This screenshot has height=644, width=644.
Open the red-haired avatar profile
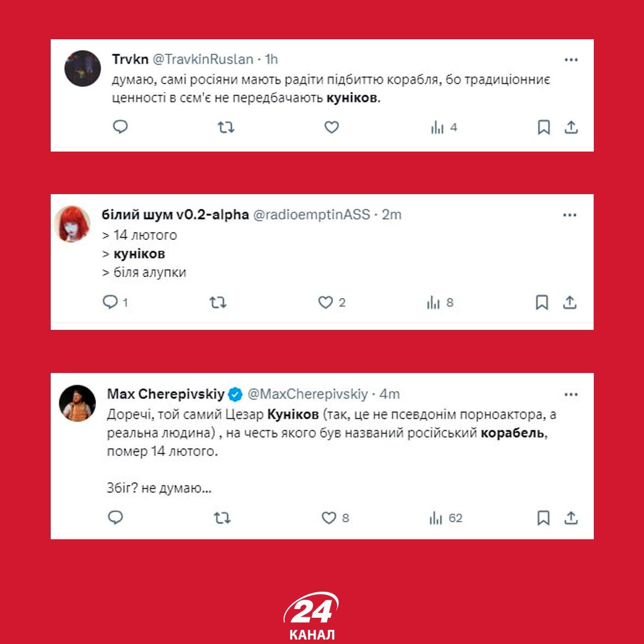[73, 224]
